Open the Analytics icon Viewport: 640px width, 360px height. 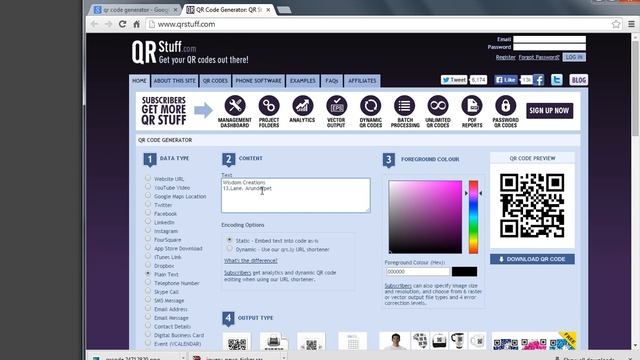[x=302, y=106]
